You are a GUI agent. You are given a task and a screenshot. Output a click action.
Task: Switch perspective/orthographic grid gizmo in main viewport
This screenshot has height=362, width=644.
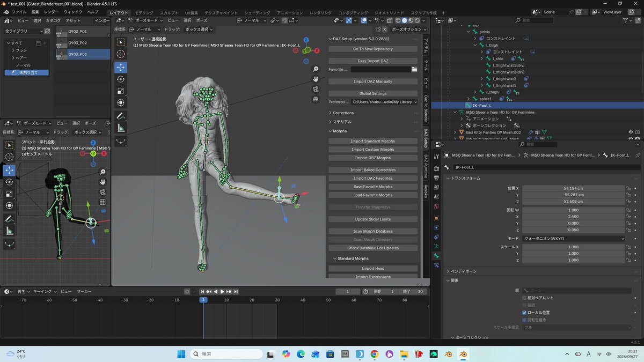(x=316, y=99)
